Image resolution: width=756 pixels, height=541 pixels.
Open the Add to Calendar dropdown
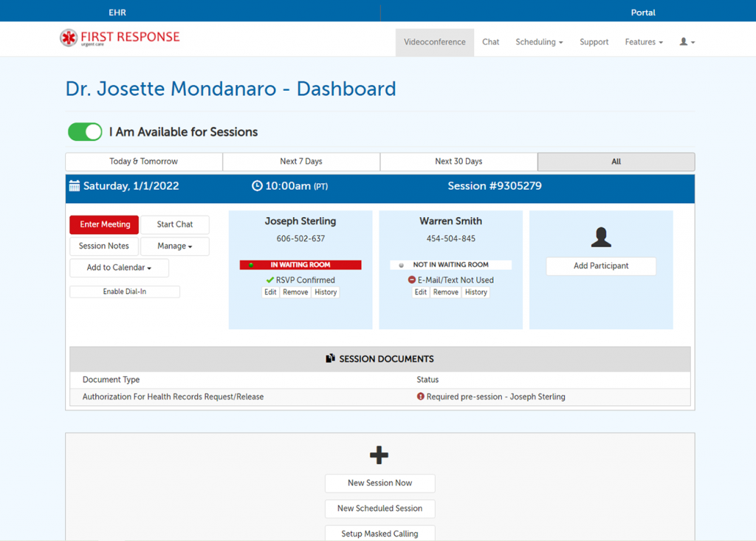(119, 268)
